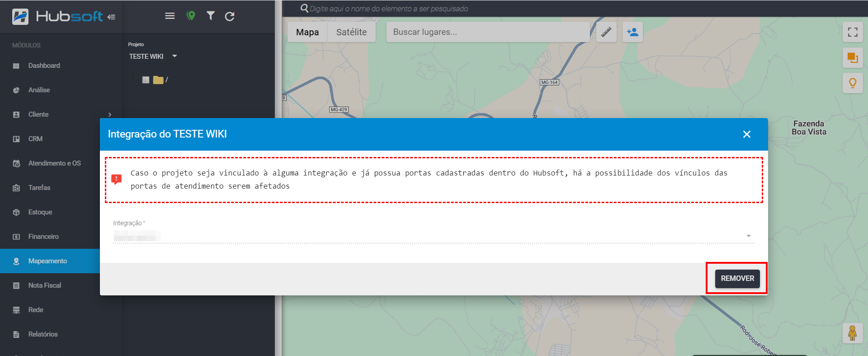Click the REMOVER button
The image size is (868, 356).
click(737, 279)
